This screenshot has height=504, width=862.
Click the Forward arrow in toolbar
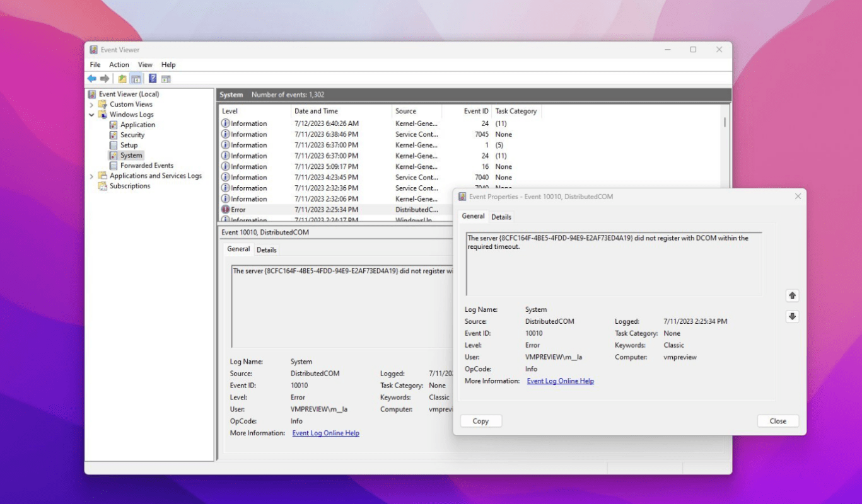pyautogui.click(x=105, y=79)
